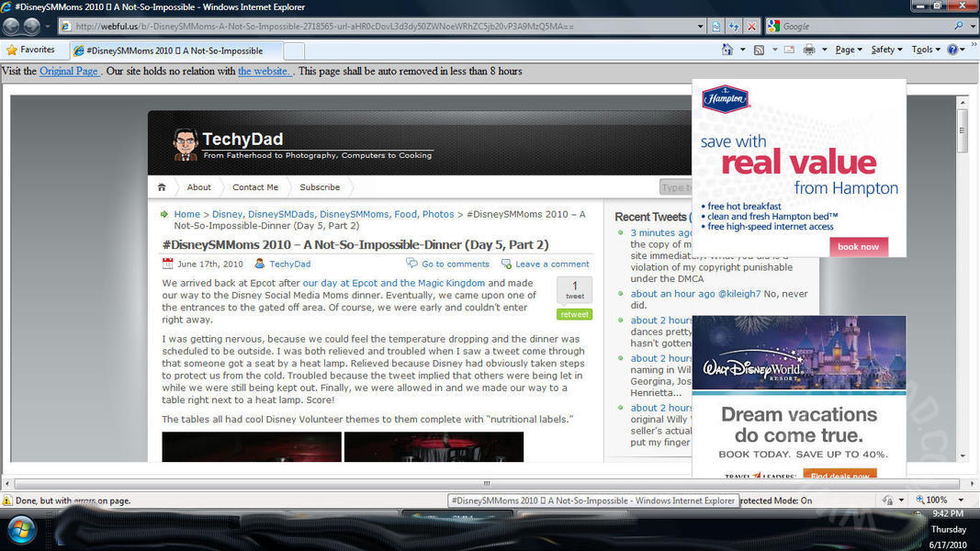This screenshot has height=551, width=980.
Task: Expand the address bar history dropdown
Action: pyautogui.click(x=701, y=27)
